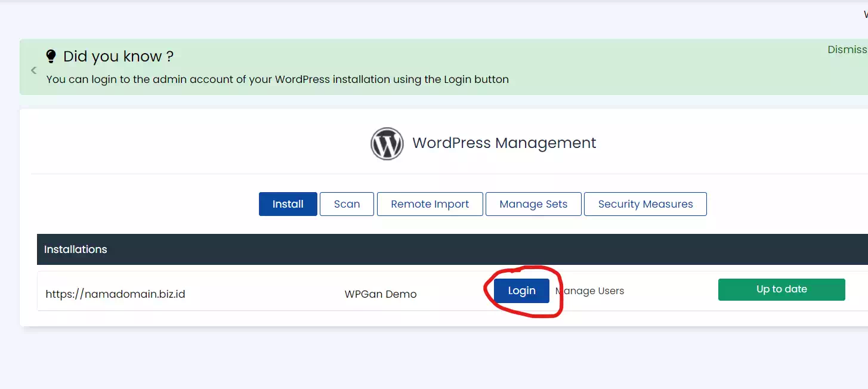The height and width of the screenshot is (389, 868).
Task: Switch to the Scan tab
Action: [x=347, y=204]
